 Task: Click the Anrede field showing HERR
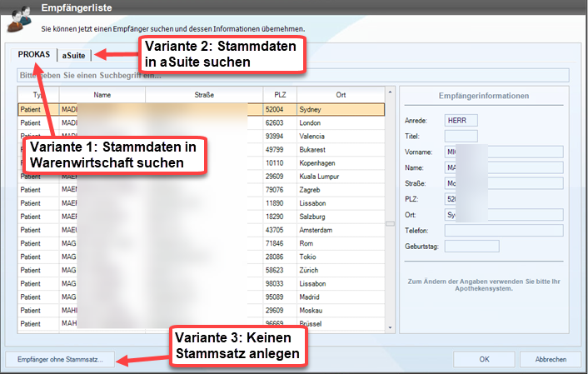tap(461, 121)
